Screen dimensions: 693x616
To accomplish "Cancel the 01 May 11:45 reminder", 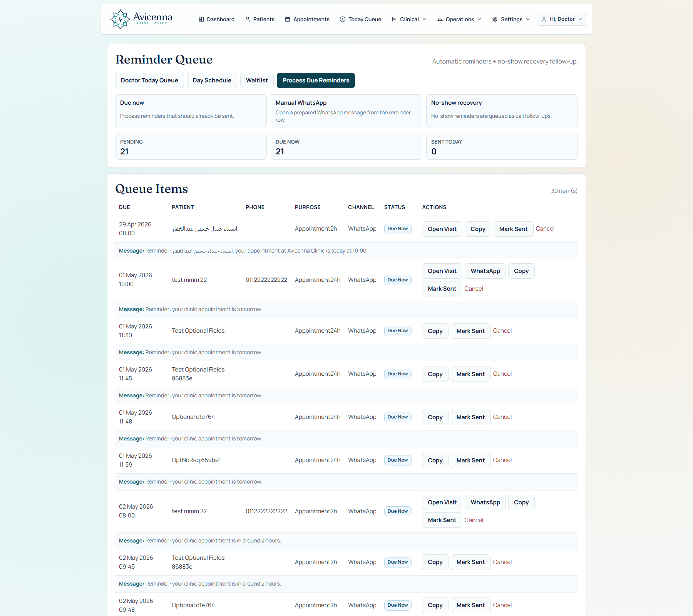I will click(x=502, y=374).
